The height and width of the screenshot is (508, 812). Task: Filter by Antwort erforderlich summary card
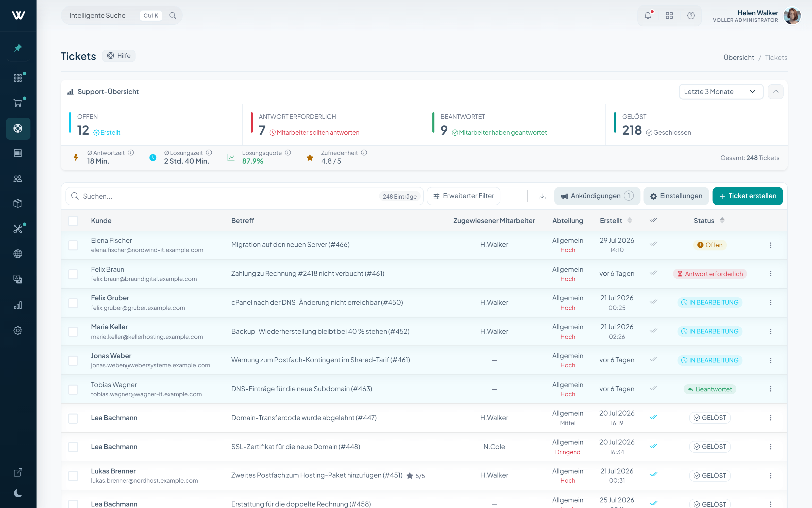[333, 124]
